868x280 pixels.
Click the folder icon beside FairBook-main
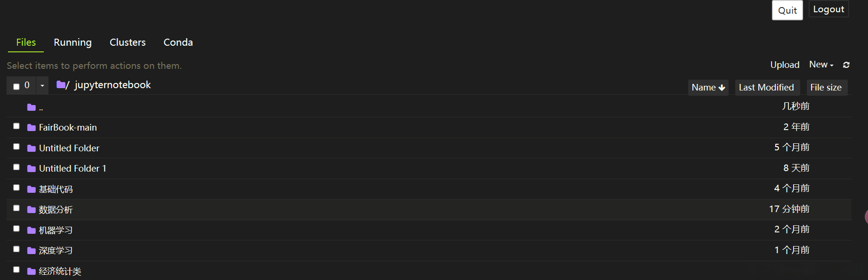[32, 128]
